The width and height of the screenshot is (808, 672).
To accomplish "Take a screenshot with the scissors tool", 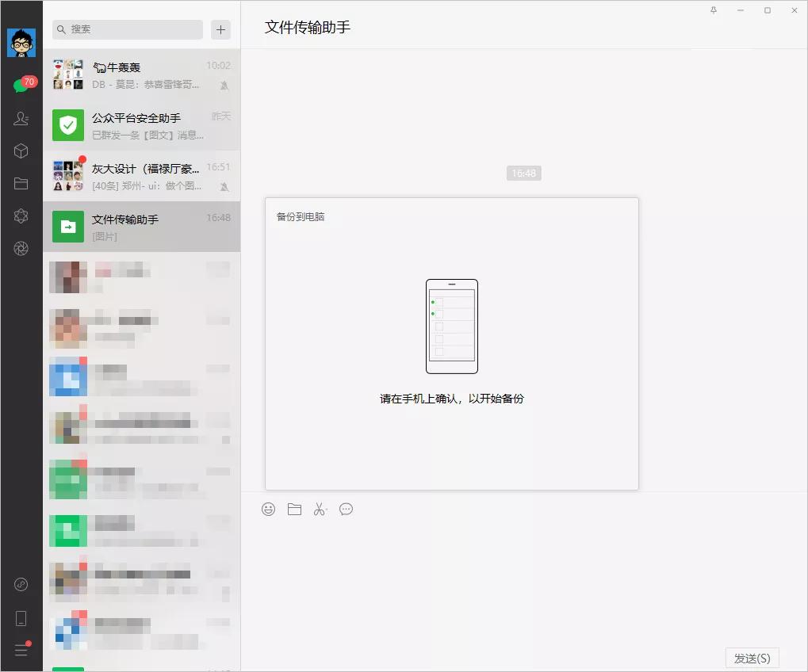I will (318, 509).
